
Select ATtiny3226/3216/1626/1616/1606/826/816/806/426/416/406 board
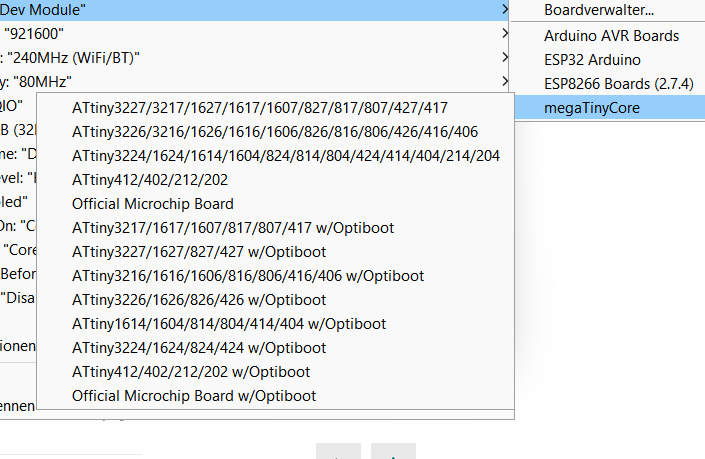275,132
